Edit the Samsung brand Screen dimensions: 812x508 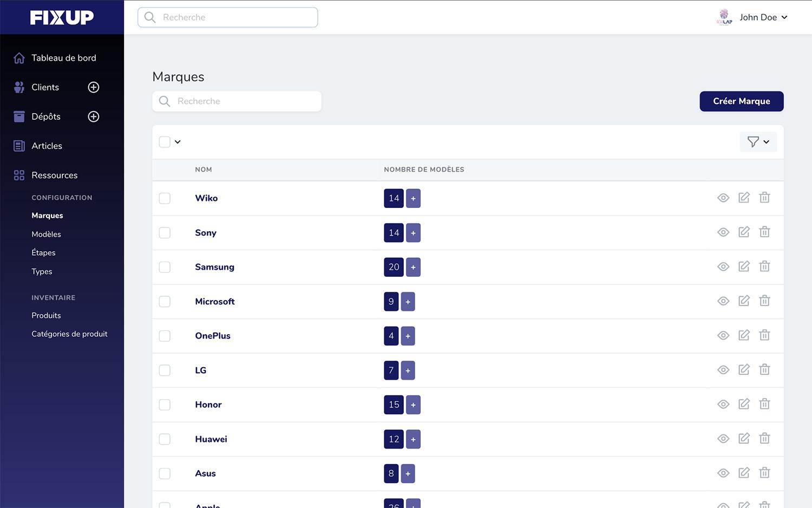click(744, 266)
